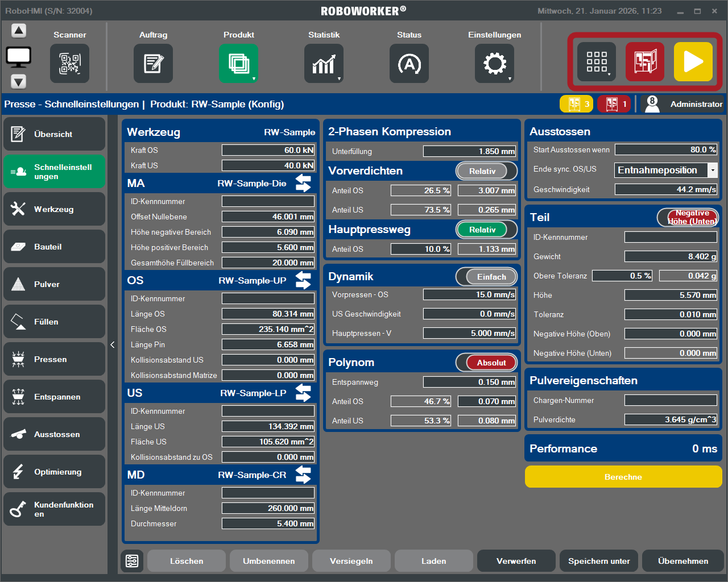Open the grid apps menu icon
728x582 pixels.
tap(597, 61)
